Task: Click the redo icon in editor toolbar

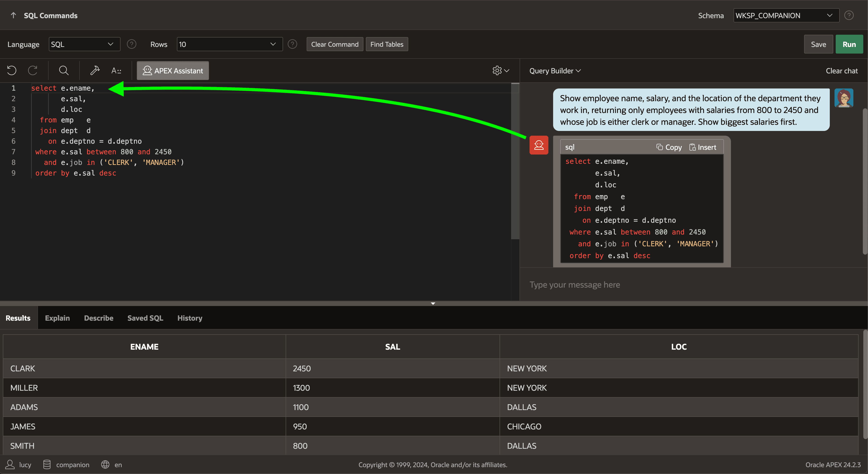Action: coord(33,71)
